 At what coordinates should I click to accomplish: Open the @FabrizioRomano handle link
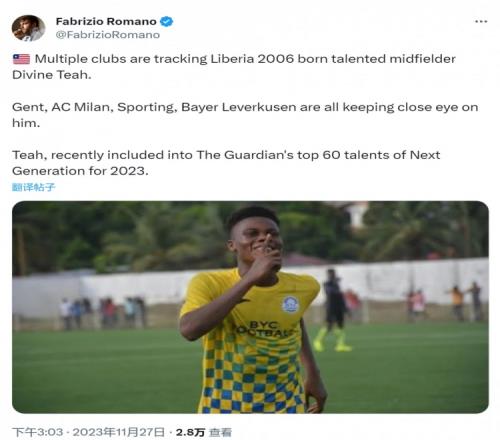pyautogui.click(x=108, y=35)
